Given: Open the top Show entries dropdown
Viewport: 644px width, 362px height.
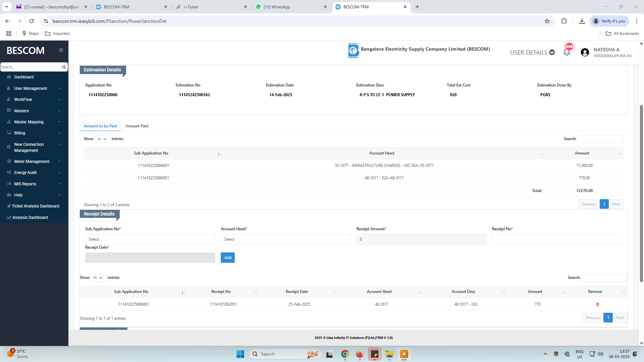Looking at the screenshot, I should [x=102, y=139].
